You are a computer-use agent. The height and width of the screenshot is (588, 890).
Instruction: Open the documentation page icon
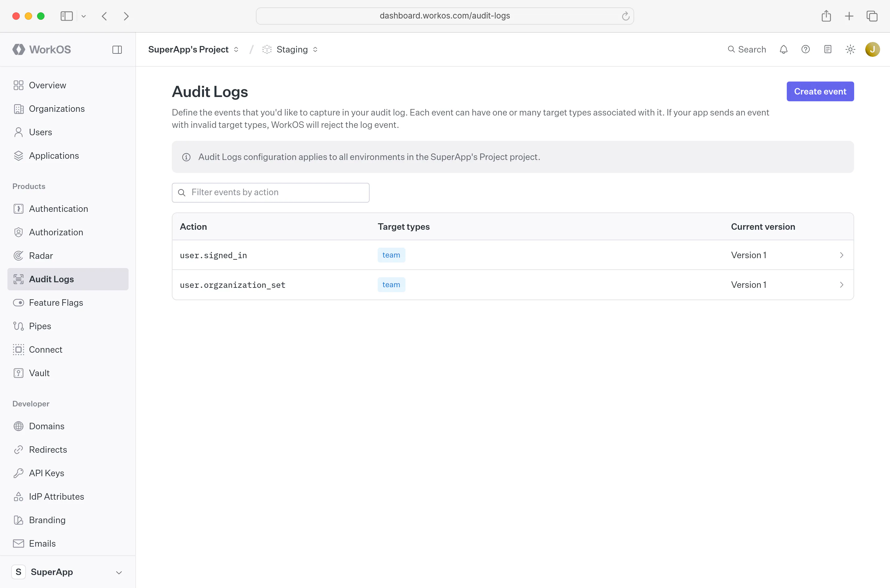pyautogui.click(x=828, y=49)
